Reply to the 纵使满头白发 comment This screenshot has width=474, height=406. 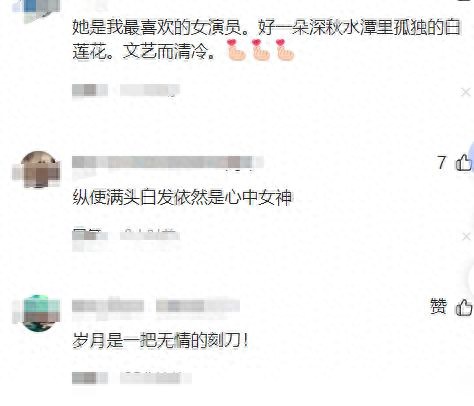click(x=89, y=235)
